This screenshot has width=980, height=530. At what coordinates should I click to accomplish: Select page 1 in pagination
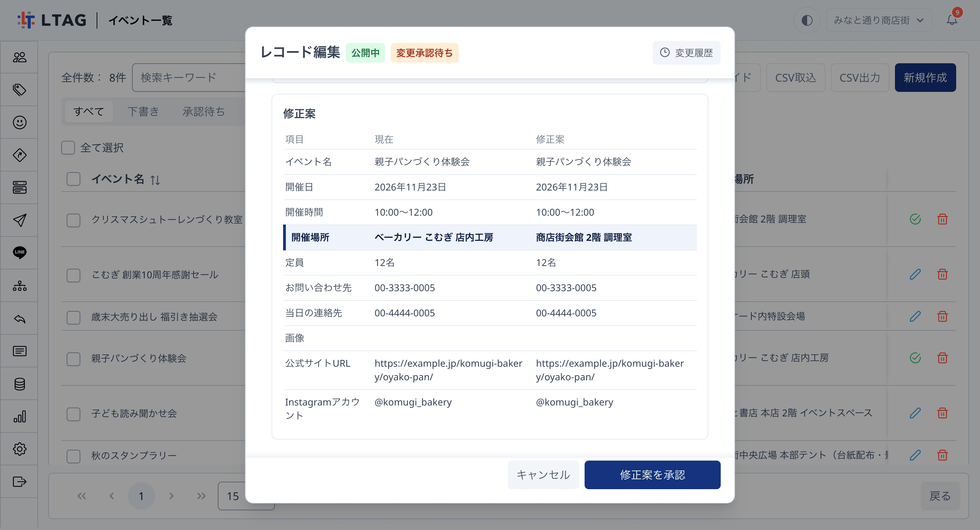tap(141, 496)
